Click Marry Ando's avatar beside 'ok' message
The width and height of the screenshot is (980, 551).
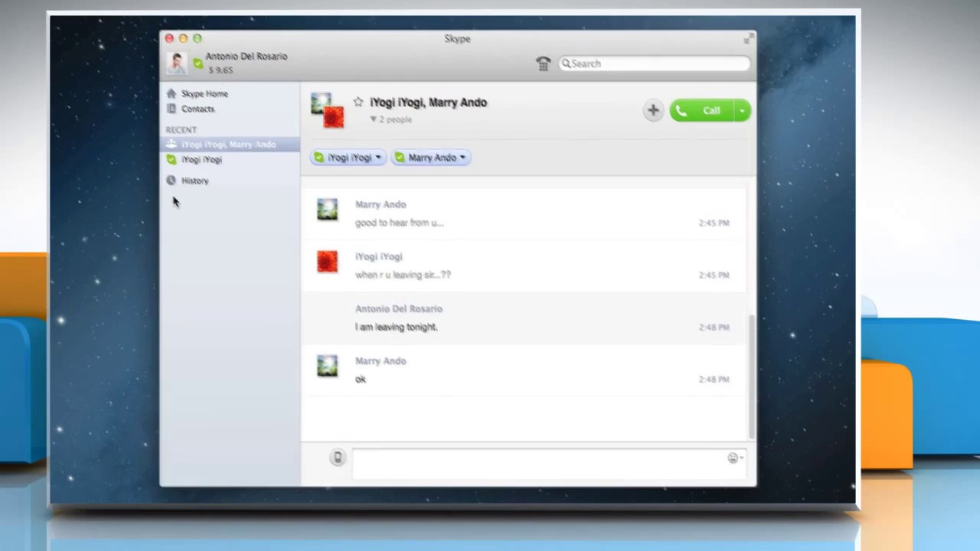coord(327,366)
